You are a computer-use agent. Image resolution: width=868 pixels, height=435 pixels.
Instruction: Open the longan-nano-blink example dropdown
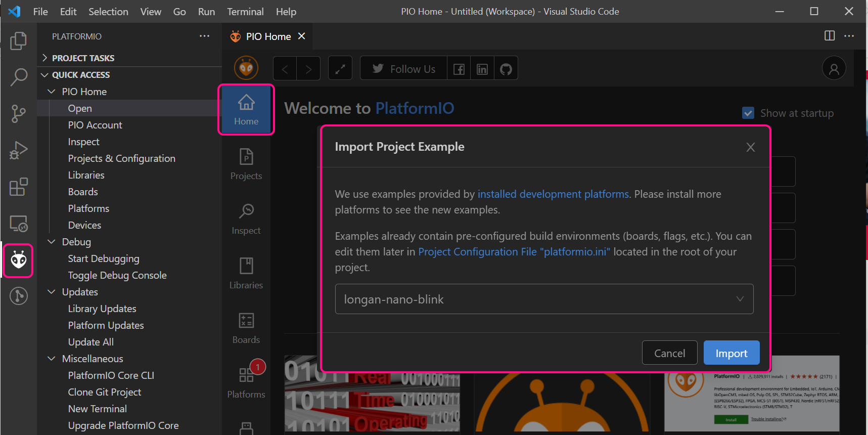pyautogui.click(x=544, y=299)
